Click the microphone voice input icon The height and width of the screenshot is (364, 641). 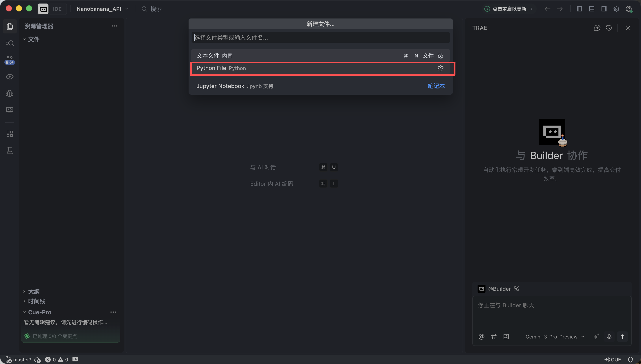click(x=609, y=336)
